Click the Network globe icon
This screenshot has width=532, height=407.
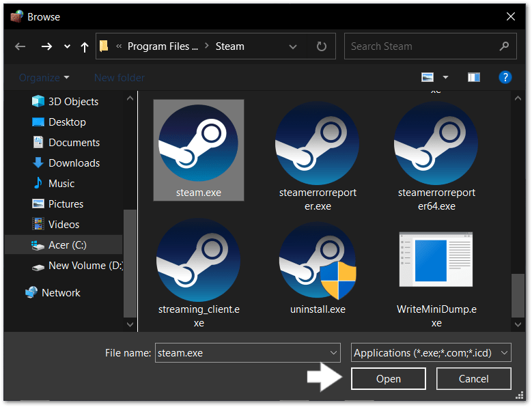coord(31,292)
